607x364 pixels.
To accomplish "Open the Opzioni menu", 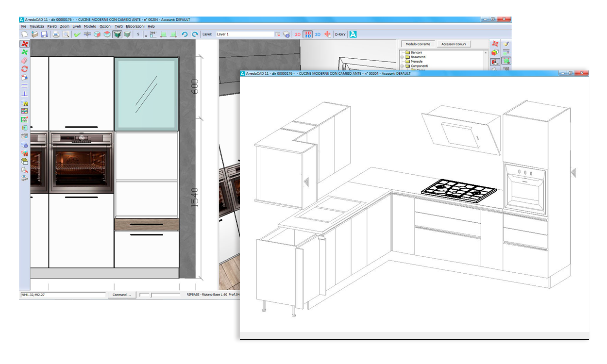I will coord(105,26).
